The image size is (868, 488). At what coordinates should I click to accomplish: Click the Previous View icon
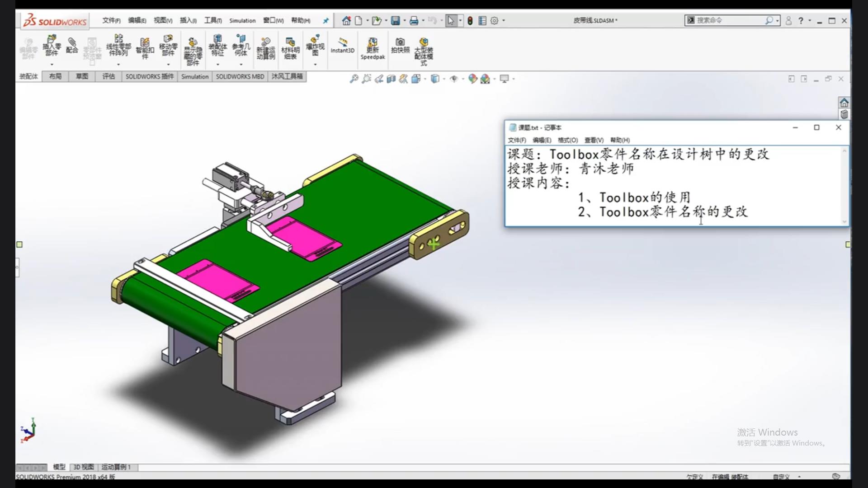click(x=379, y=79)
